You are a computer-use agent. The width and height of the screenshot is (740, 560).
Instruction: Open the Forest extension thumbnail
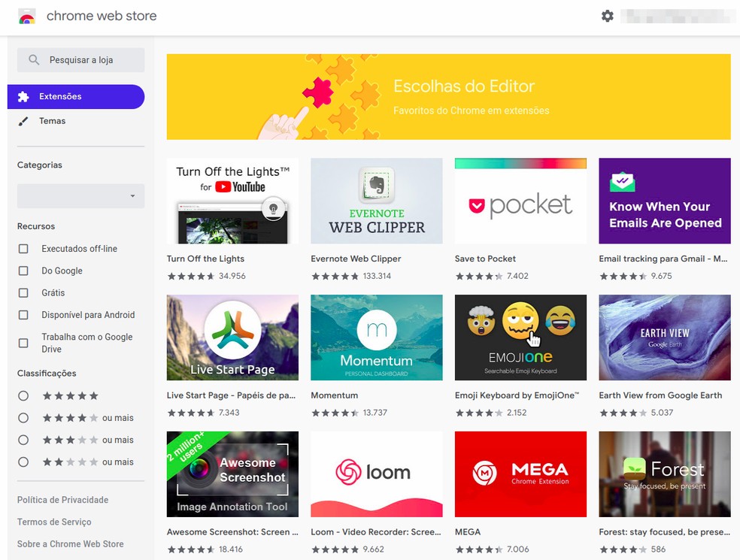coord(665,474)
